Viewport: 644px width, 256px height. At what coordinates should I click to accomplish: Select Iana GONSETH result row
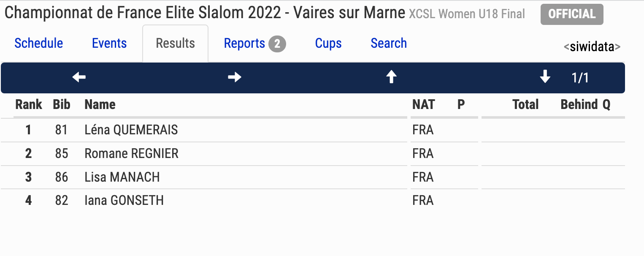click(313, 200)
